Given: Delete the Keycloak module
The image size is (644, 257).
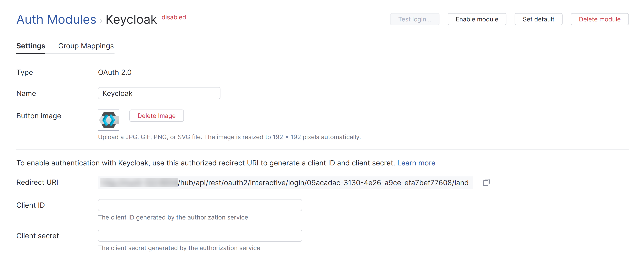Looking at the screenshot, I should [600, 19].
